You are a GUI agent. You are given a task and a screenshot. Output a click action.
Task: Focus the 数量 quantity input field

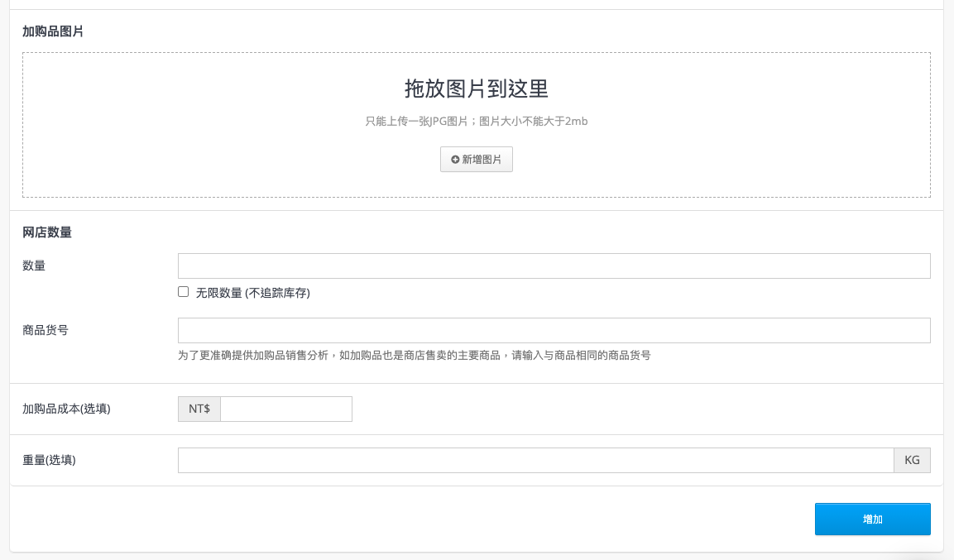coord(554,266)
